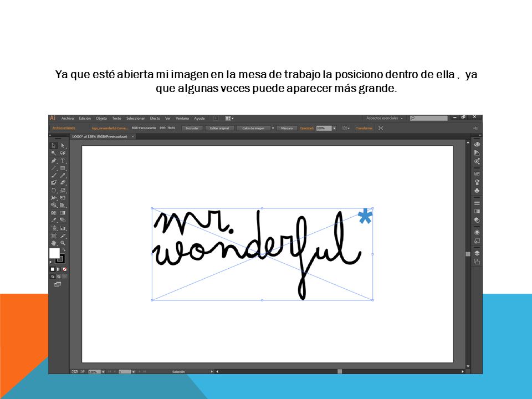Open the opacity slider arrow
The height and width of the screenshot is (399, 532).
point(334,128)
